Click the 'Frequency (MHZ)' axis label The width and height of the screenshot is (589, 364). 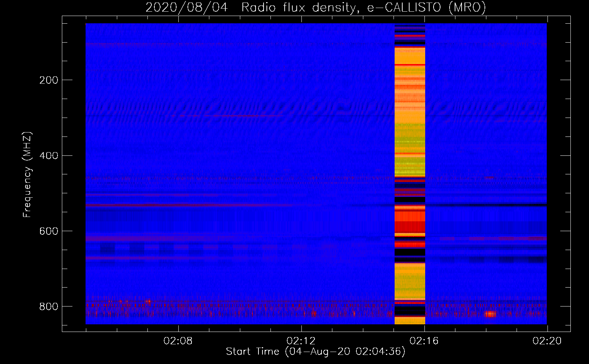[27, 174]
